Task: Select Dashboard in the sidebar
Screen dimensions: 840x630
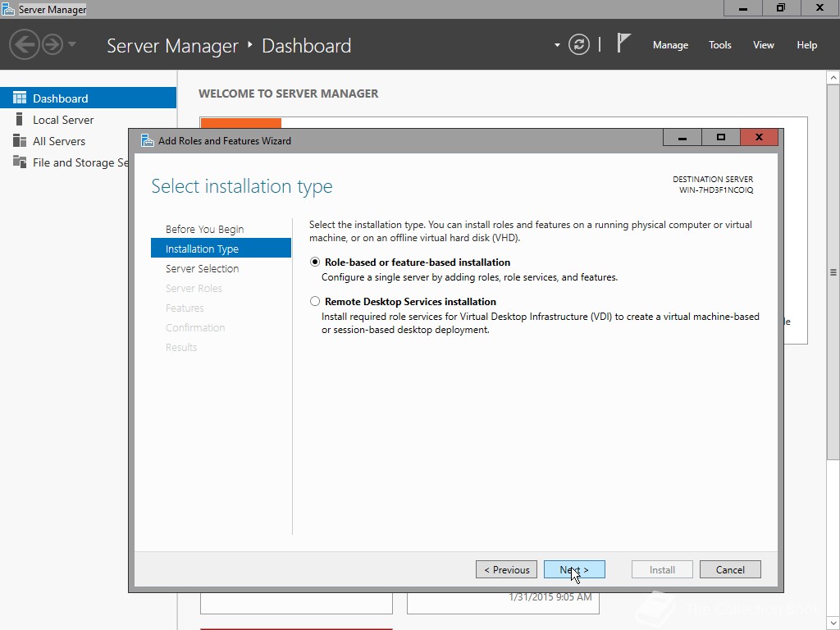Action: pos(88,98)
